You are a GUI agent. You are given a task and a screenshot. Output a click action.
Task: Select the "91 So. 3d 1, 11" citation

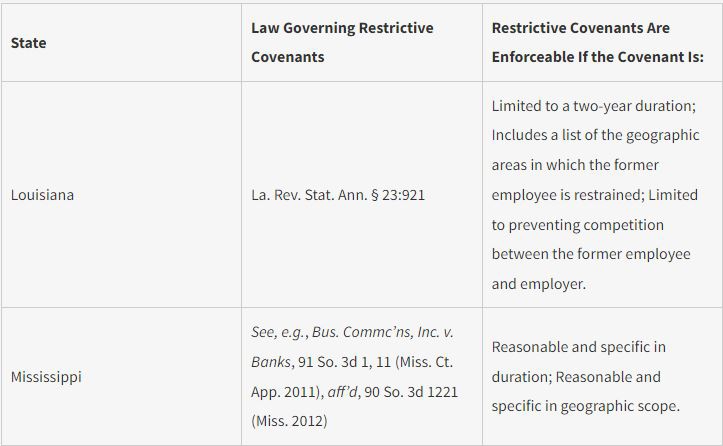coord(342,362)
